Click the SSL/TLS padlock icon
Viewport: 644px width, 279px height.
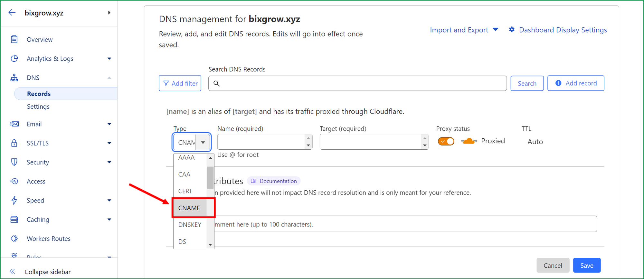tap(14, 143)
